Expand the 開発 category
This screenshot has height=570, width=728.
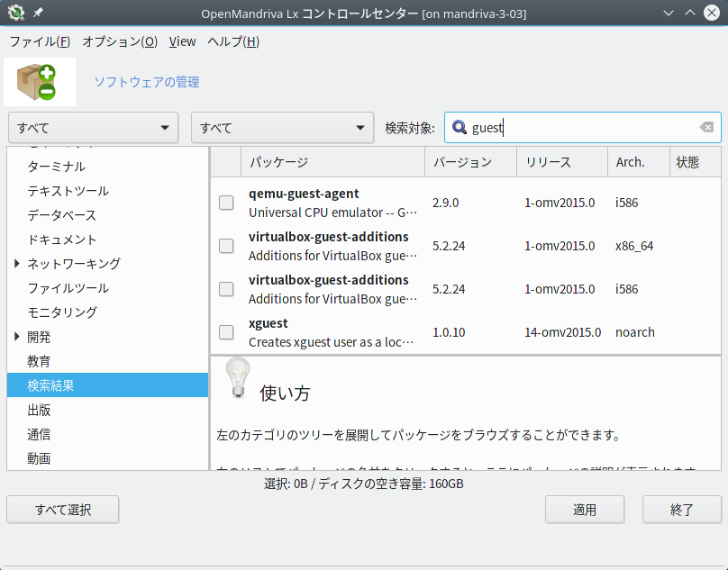point(17,337)
